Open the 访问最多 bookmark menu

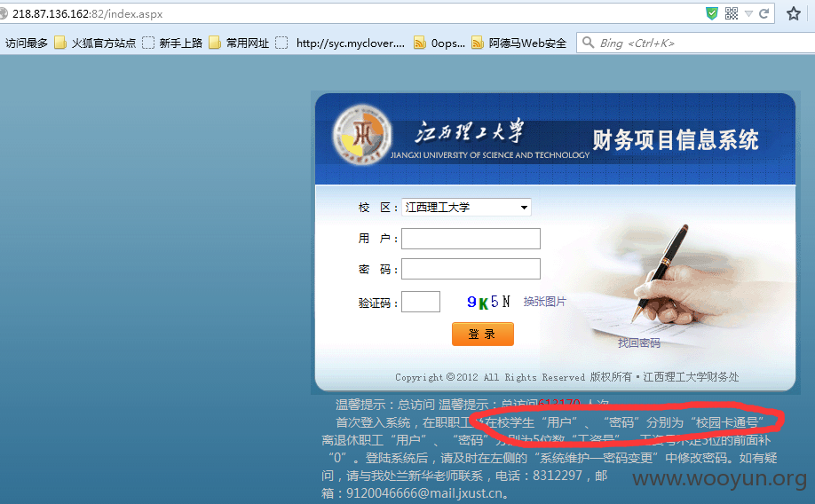click(26, 43)
